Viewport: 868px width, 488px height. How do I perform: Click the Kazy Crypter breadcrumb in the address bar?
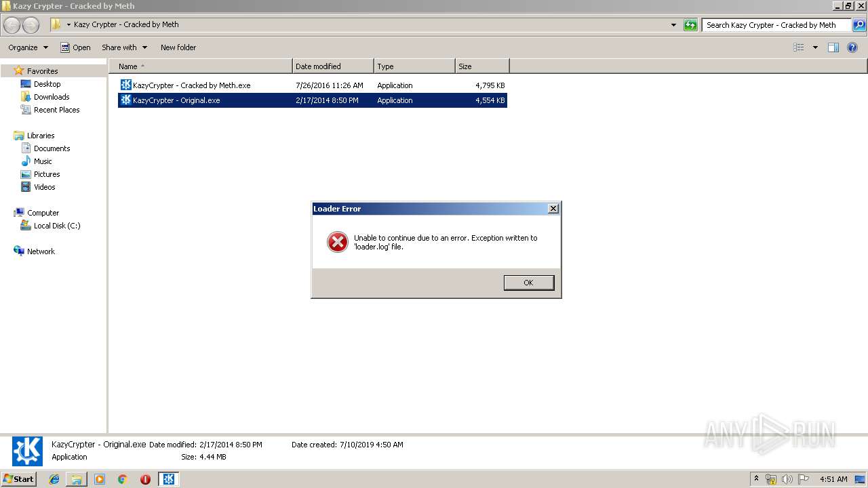pyautogui.click(x=126, y=24)
